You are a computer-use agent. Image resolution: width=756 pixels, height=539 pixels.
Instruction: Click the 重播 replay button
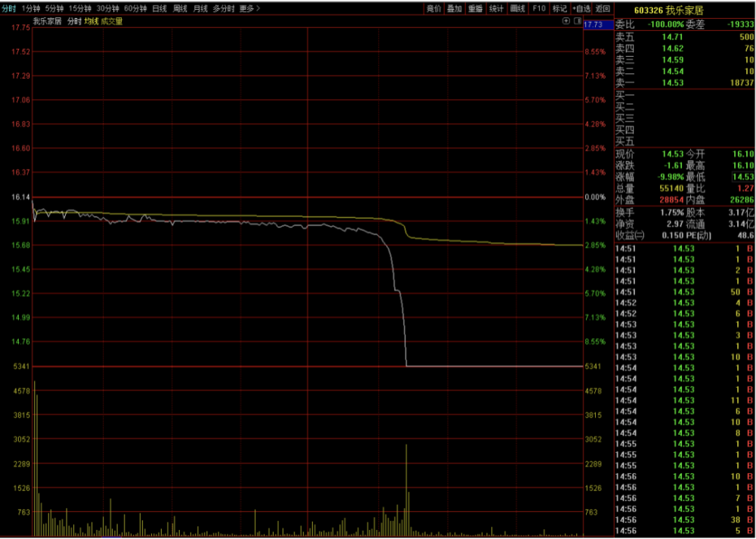click(476, 8)
